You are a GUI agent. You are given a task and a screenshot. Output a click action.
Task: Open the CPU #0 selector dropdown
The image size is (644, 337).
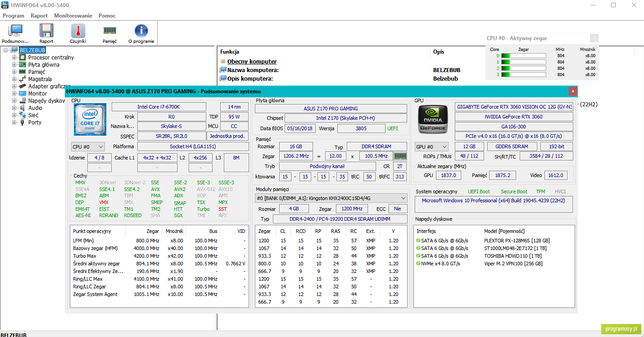pyautogui.click(x=88, y=146)
